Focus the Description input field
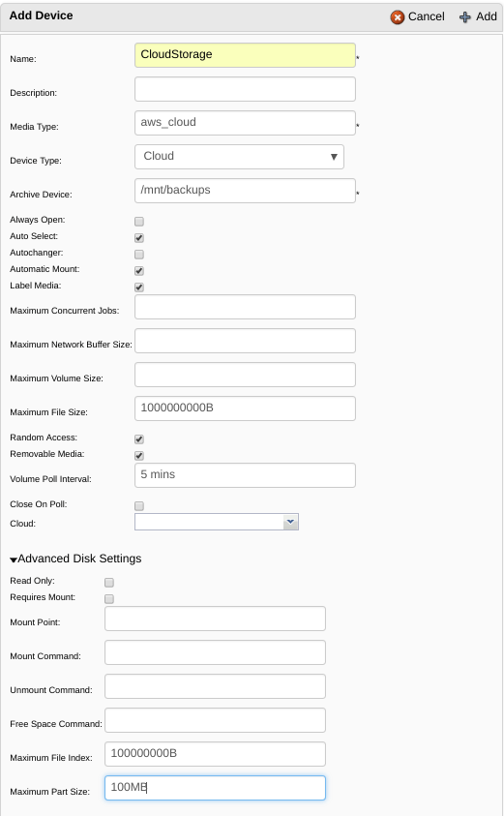The width and height of the screenshot is (504, 816). (245, 89)
